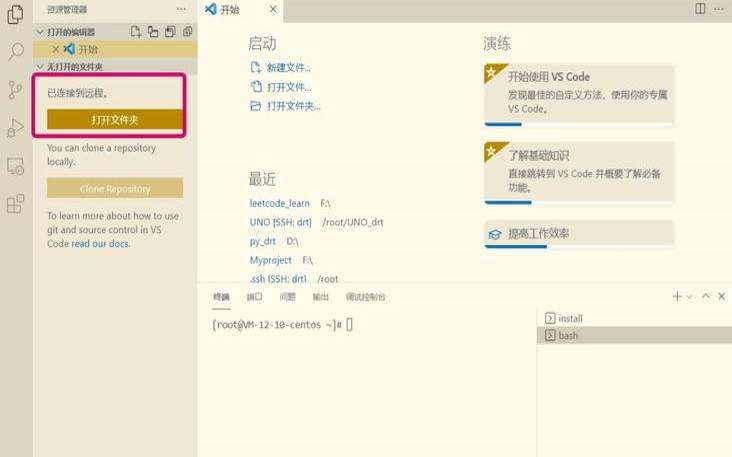Click the save all icon
Viewport: 732px width, 457px height.
click(170, 32)
